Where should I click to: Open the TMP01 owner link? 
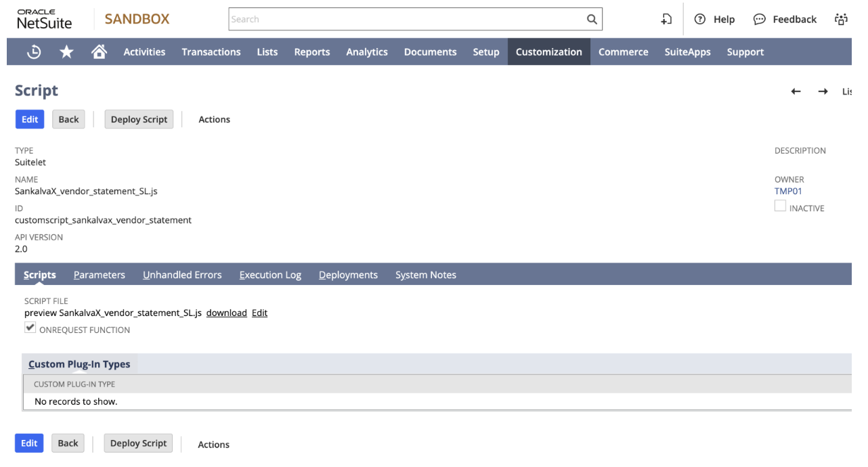coord(788,191)
